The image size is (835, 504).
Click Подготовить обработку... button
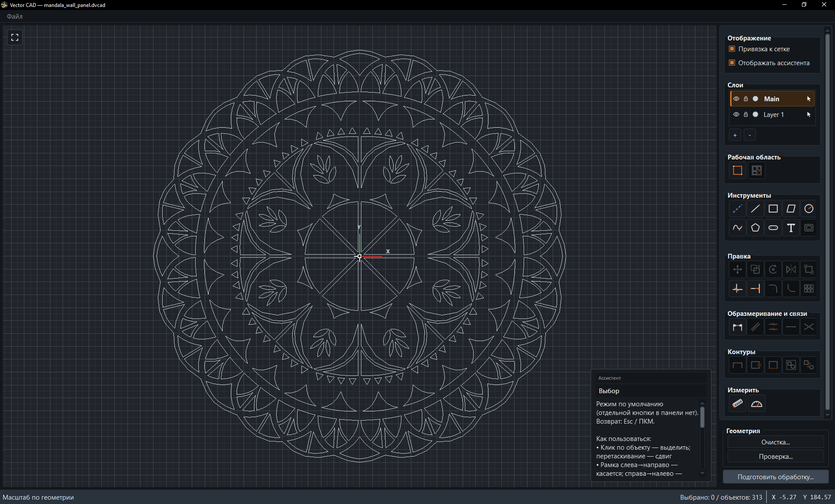(x=775, y=477)
